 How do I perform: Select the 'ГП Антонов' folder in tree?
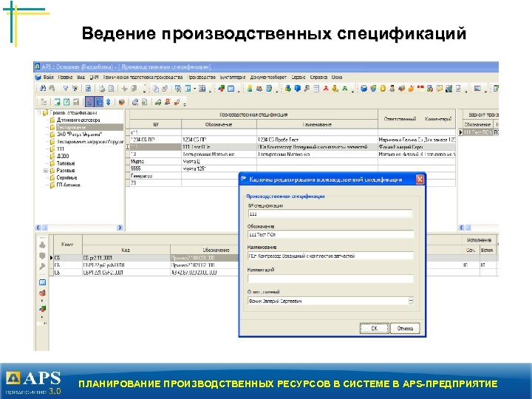click(68, 185)
